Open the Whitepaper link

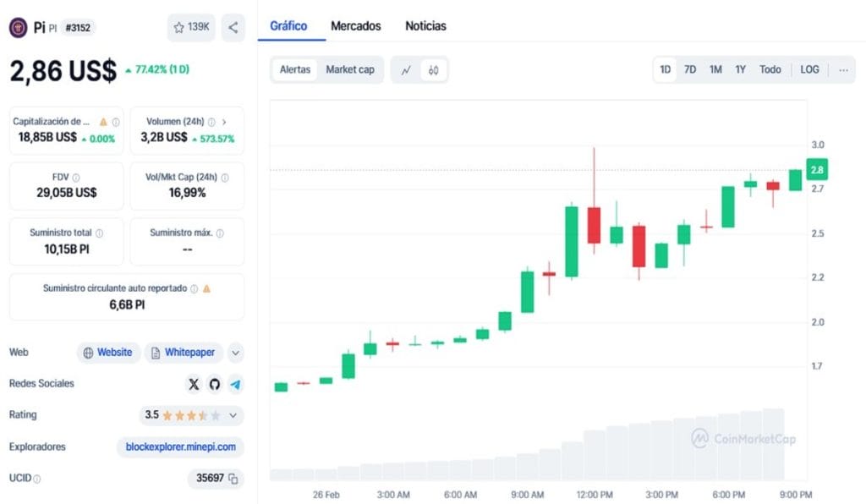click(x=184, y=353)
